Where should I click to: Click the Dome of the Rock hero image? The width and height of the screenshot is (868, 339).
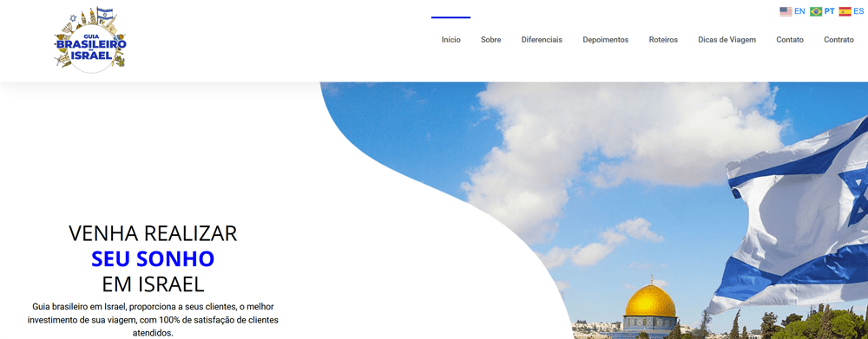pos(594,211)
